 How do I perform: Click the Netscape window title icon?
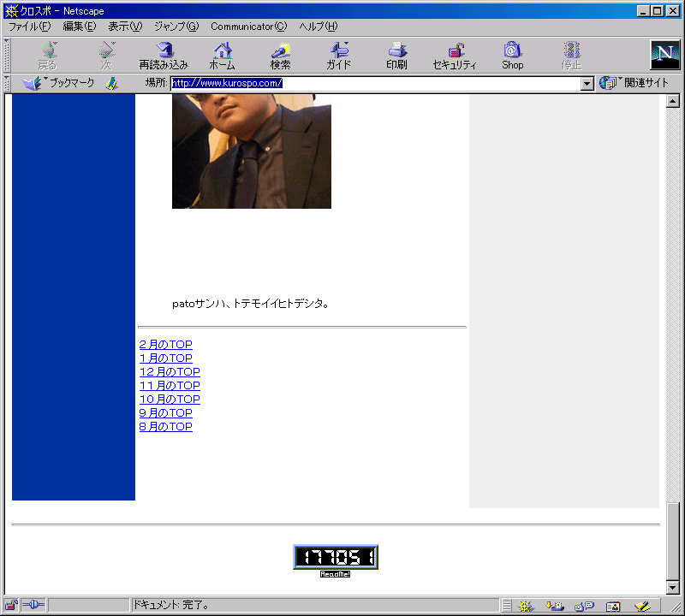pos(11,10)
